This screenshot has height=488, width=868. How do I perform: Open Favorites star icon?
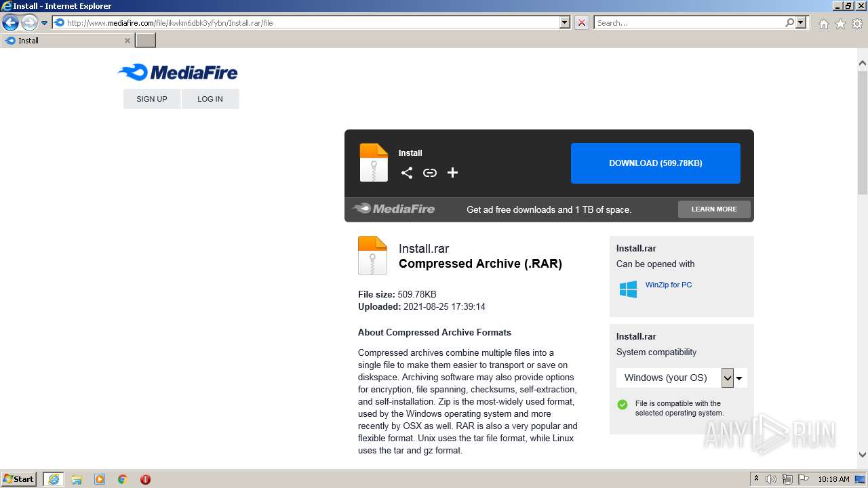pyautogui.click(x=840, y=24)
